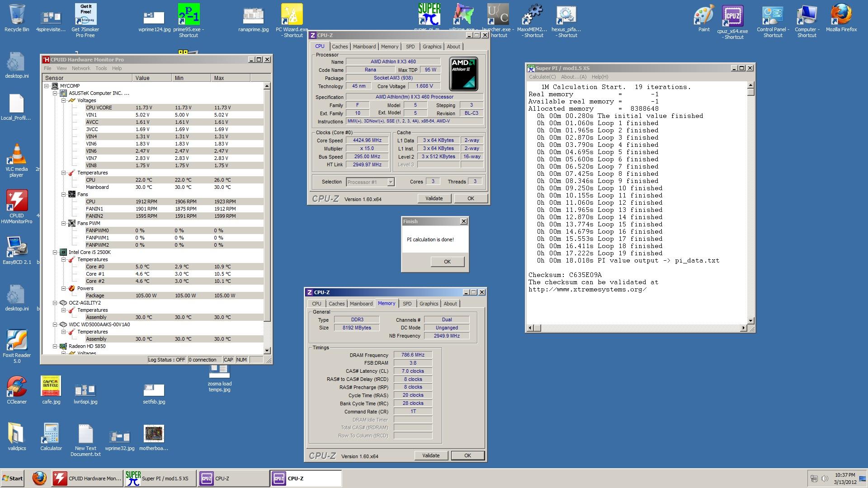Screen dimensions: 868x488
Task: Open the Tools menu in HWMonitor Pro
Action: coord(101,68)
